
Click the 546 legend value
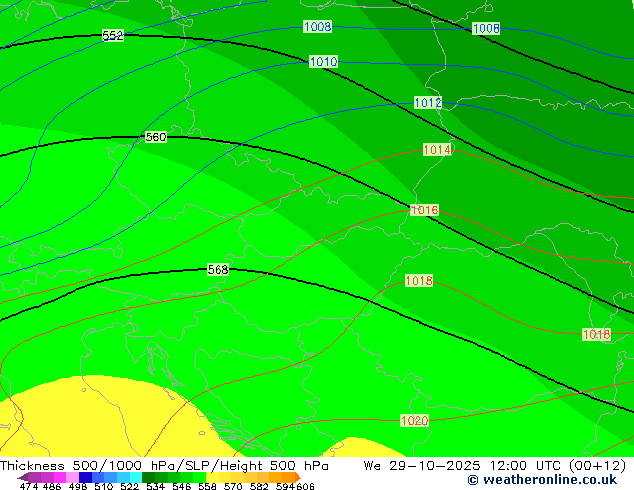coord(182,486)
